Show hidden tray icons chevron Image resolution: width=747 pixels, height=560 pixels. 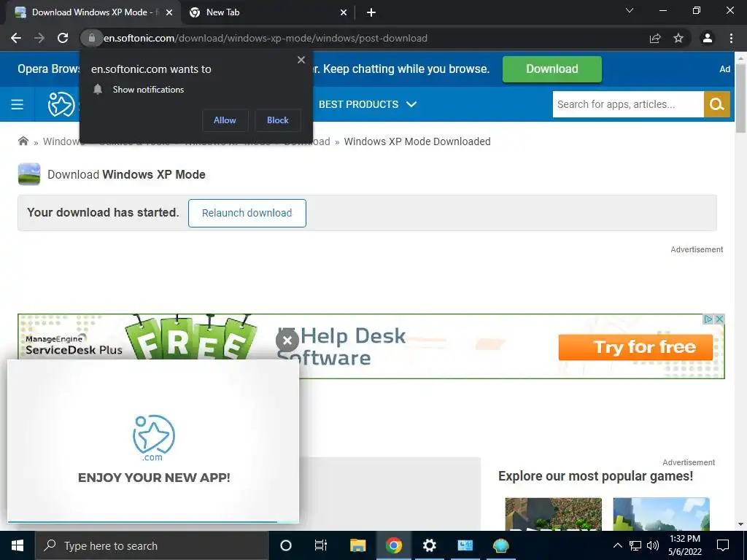tap(617, 545)
